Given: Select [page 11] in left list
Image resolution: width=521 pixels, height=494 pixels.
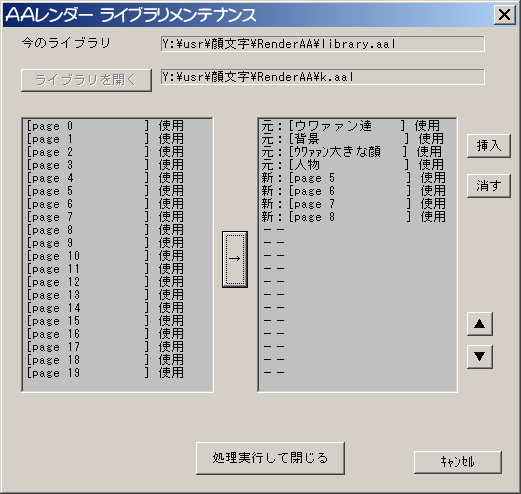Looking at the screenshot, I should pyautogui.click(x=105, y=269).
